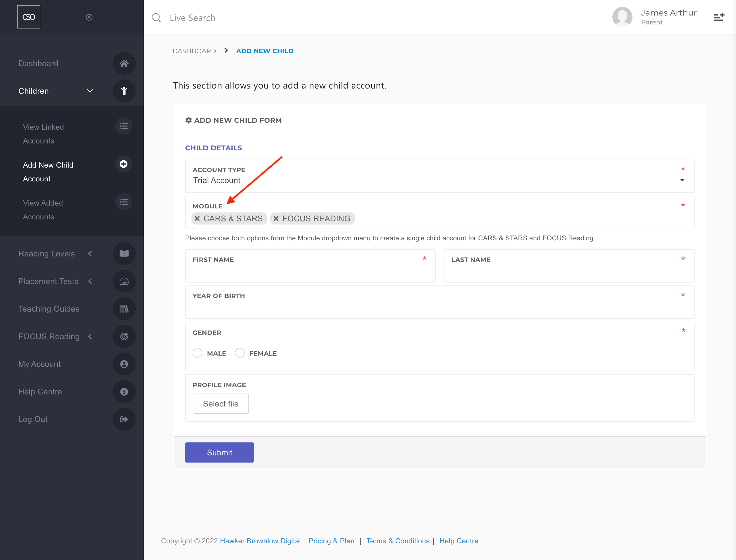The width and height of the screenshot is (736, 560).
Task: Click the Log Out exit icon
Action: (x=124, y=419)
